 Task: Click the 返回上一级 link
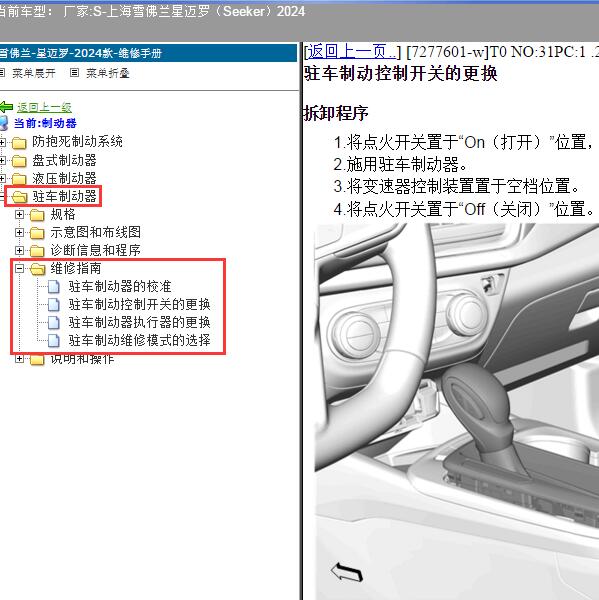coord(44,108)
